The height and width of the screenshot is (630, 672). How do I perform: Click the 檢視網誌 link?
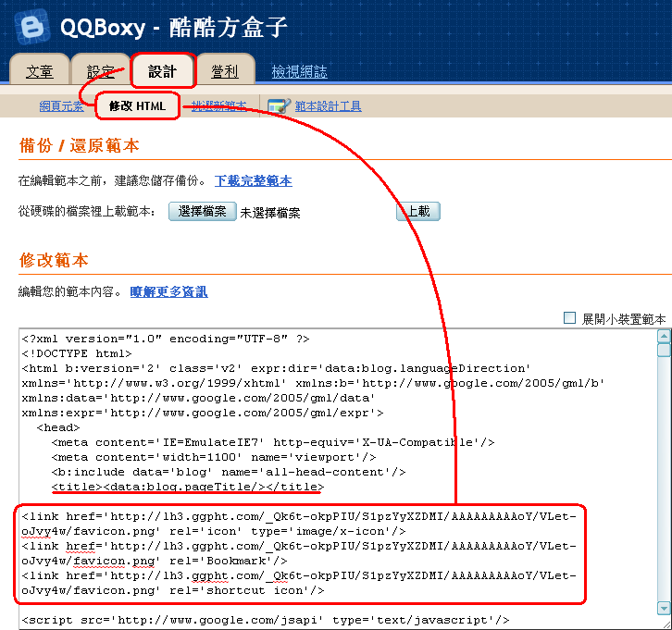[300, 71]
